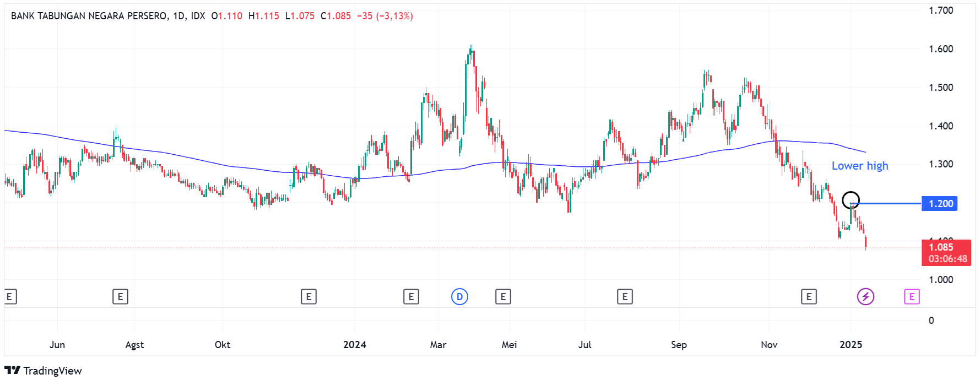This screenshot has height=385, width=980.
Task: Click the Okt label on the time axis
Action: [x=223, y=345]
